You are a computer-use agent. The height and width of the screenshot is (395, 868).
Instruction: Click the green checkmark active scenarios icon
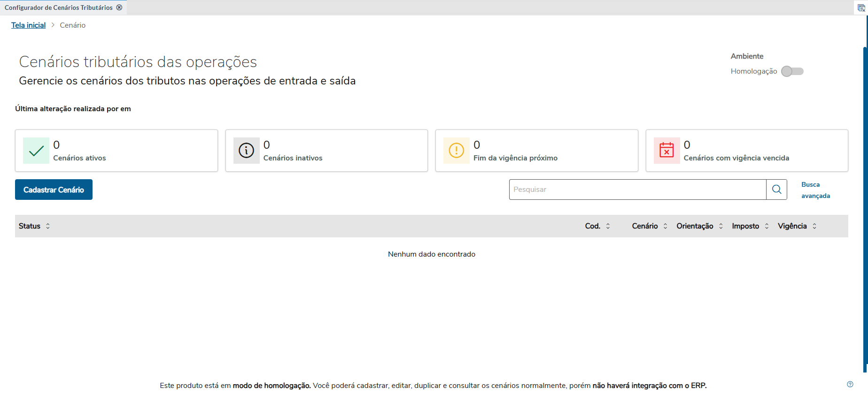36,151
